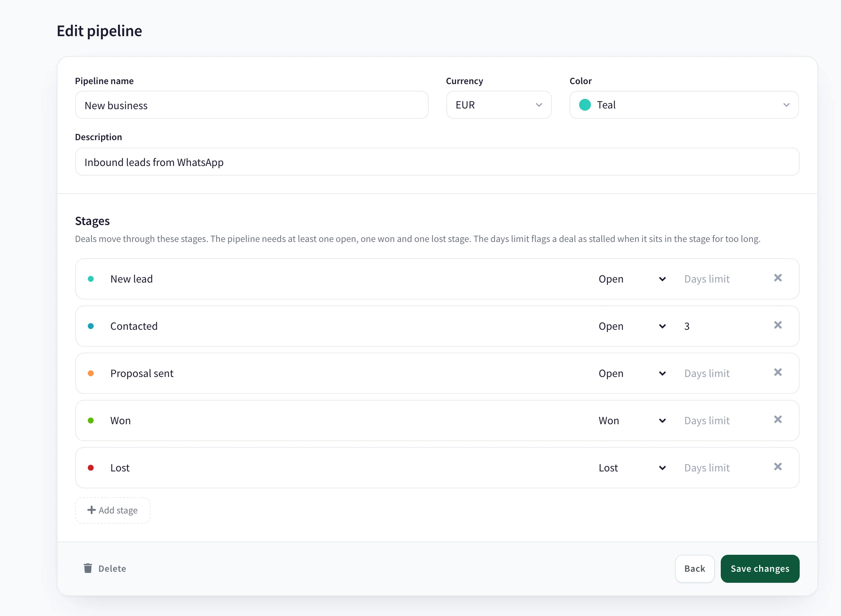The height and width of the screenshot is (616, 841).
Task: Open the Lost stage type dropdown
Action: coord(632,468)
